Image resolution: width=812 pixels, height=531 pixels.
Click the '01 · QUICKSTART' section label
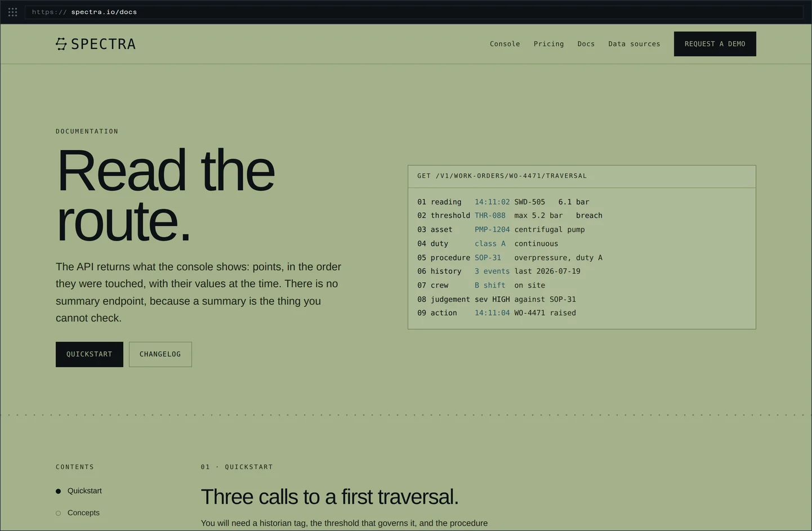click(237, 467)
